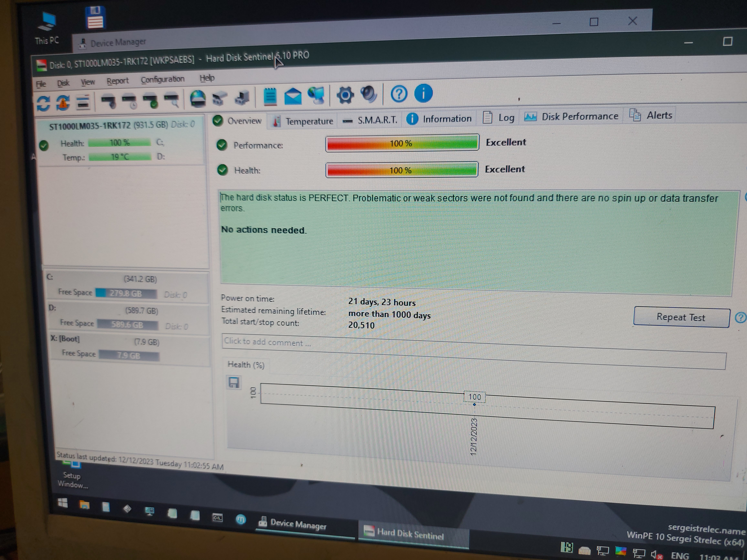Open the Disk menu

coord(63,83)
